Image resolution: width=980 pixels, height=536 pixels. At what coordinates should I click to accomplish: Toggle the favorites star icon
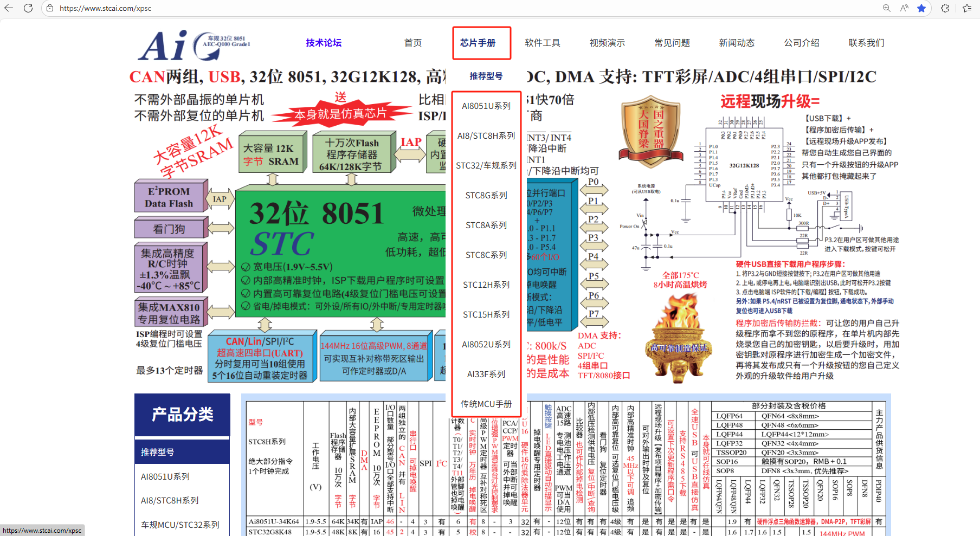[x=921, y=8]
